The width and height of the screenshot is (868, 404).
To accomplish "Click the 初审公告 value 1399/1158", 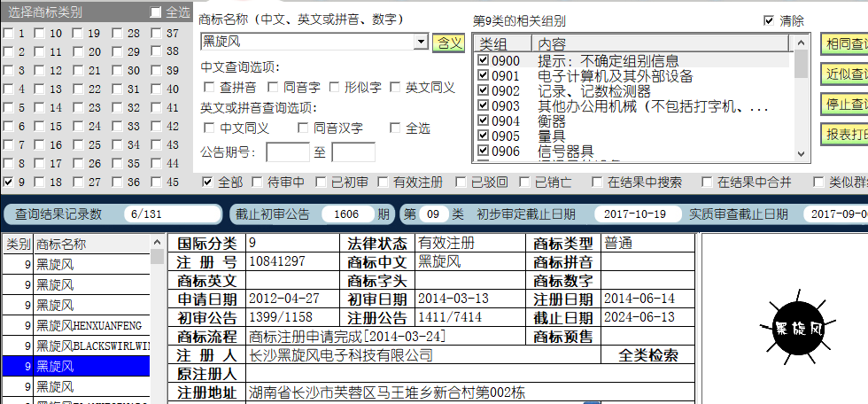I will [281, 318].
